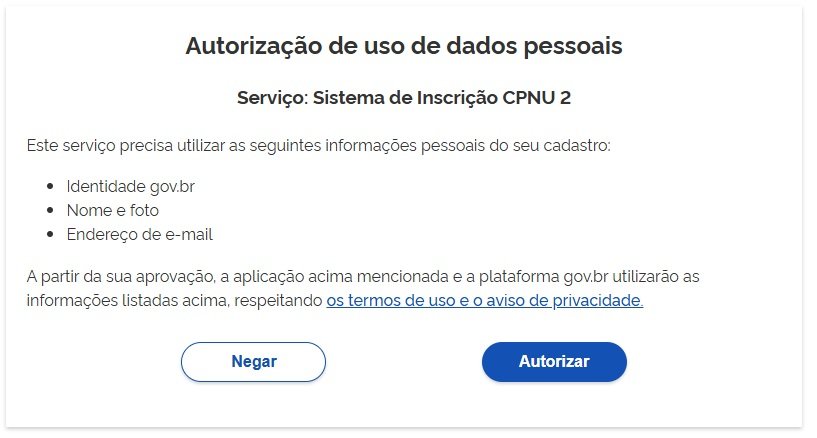Open the termos de uso e aviso de privacidade link
Screen dimensions: 817x438
[485, 301]
